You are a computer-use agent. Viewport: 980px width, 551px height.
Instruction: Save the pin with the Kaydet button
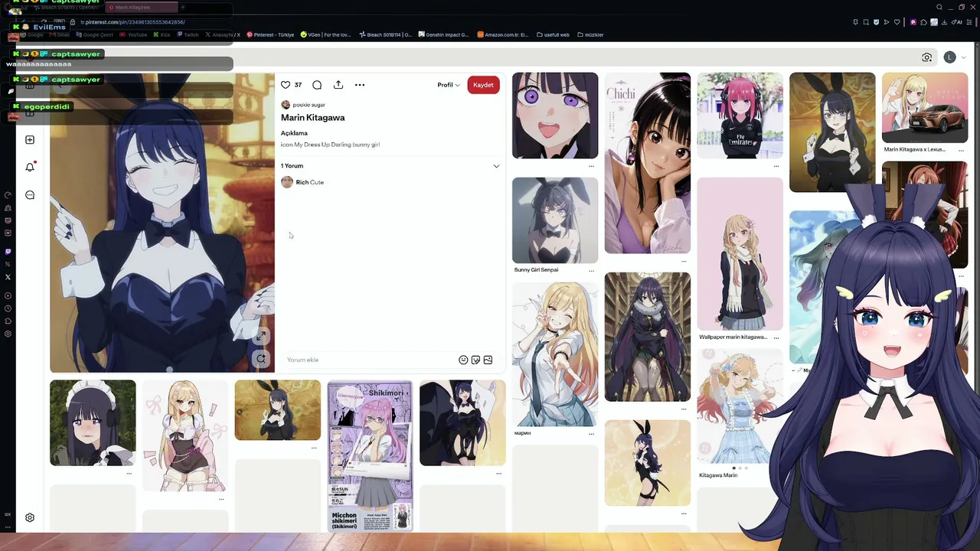[x=483, y=85]
